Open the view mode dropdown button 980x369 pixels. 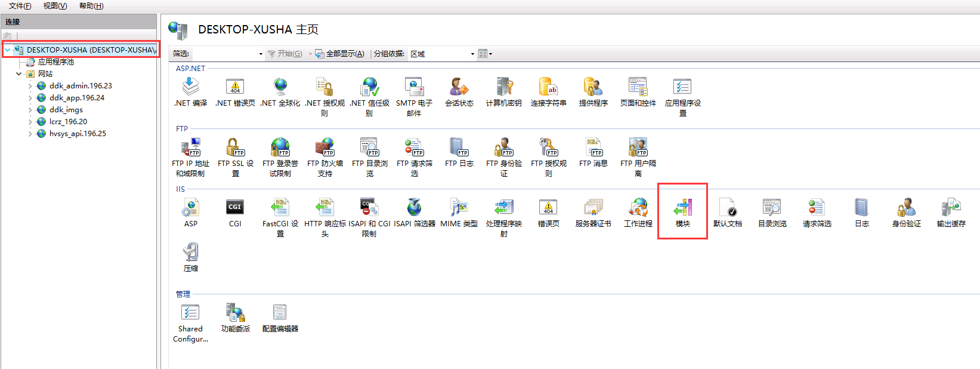(x=486, y=54)
